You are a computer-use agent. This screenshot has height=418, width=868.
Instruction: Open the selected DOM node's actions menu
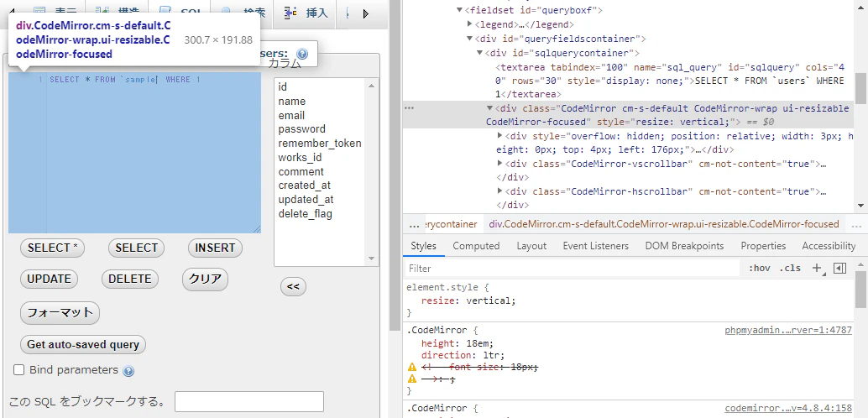[409, 108]
